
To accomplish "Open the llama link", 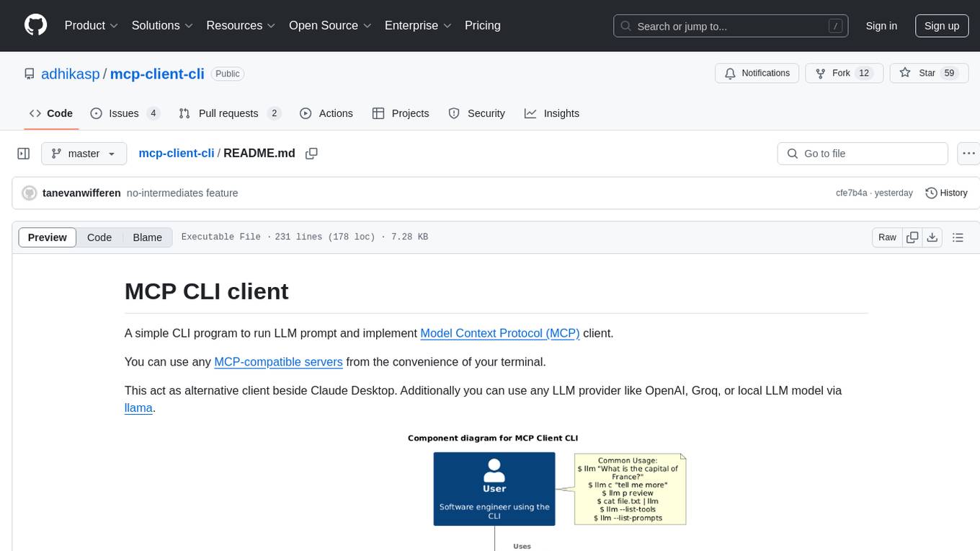I will (x=138, y=408).
